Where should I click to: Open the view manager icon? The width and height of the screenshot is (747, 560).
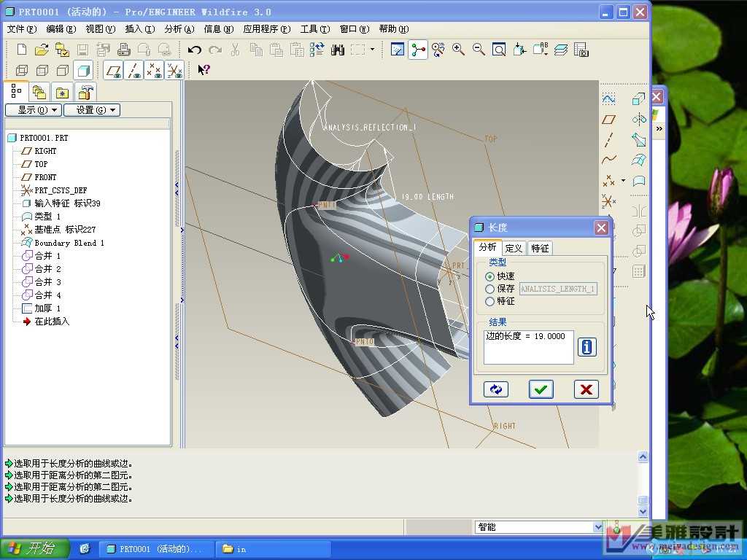(581, 50)
